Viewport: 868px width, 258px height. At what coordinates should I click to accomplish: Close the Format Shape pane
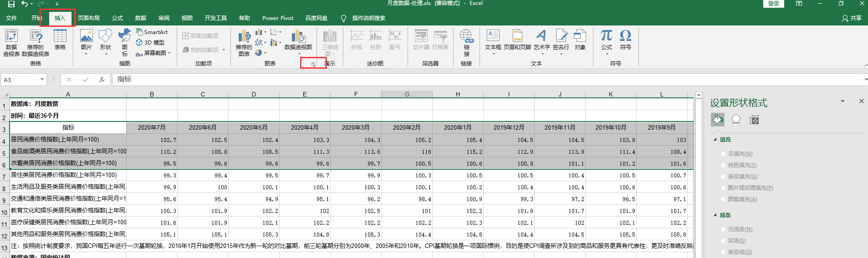pyautogui.click(x=861, y=101)
